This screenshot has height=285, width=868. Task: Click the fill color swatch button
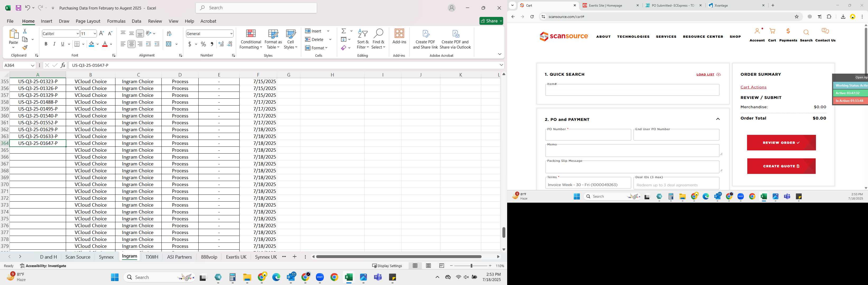pyautogui.click(x=91, y=44)
